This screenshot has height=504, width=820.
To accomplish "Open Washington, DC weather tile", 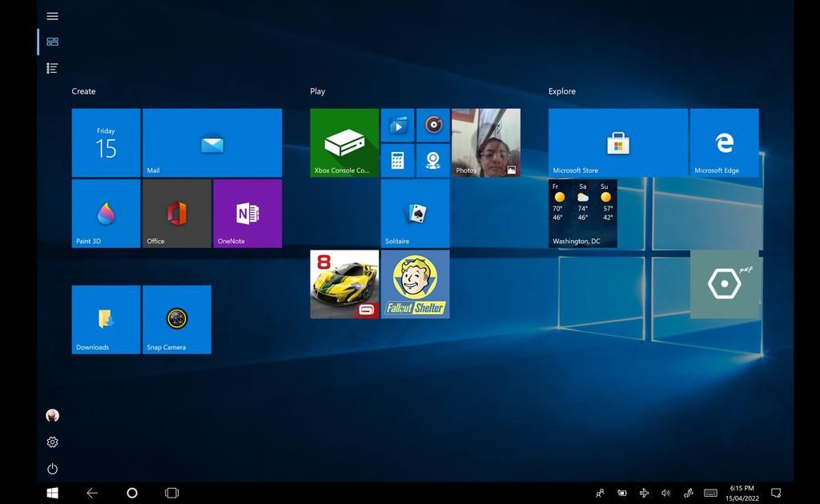I will (x=583, y=214).
